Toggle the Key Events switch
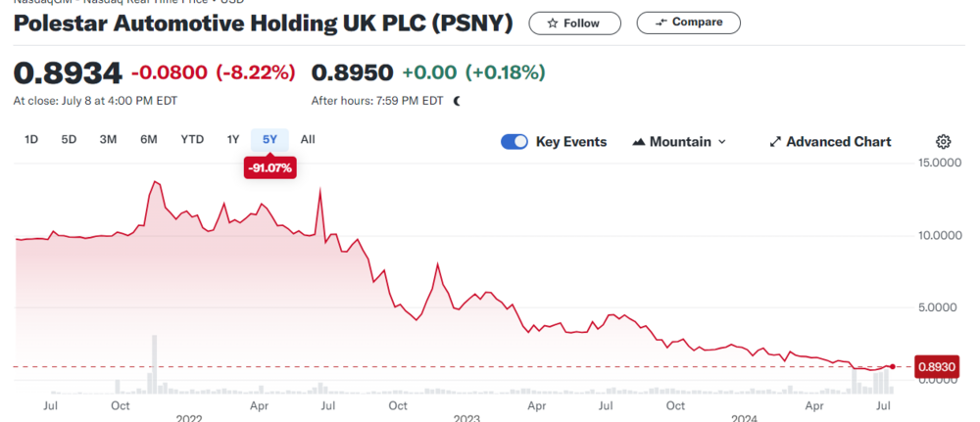This screenshot has height=422, width=980. [x=514, y=142]
